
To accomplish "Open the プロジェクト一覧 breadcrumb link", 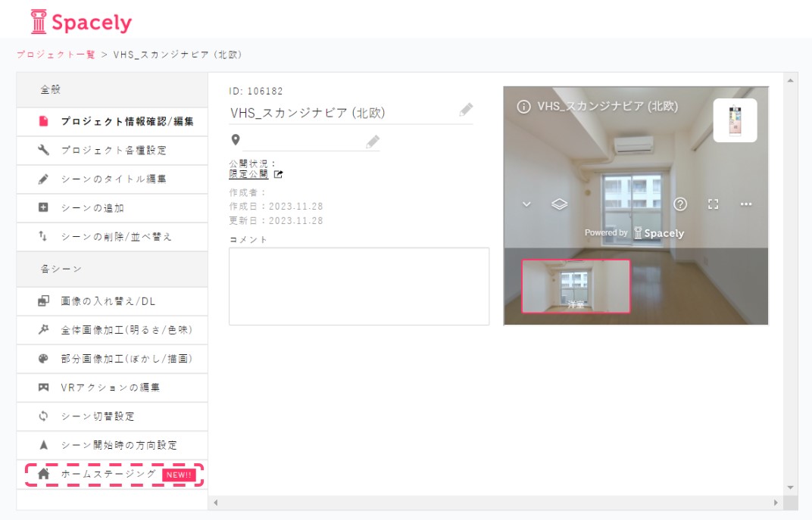I will pyautogui.click(x=56, y=54).
